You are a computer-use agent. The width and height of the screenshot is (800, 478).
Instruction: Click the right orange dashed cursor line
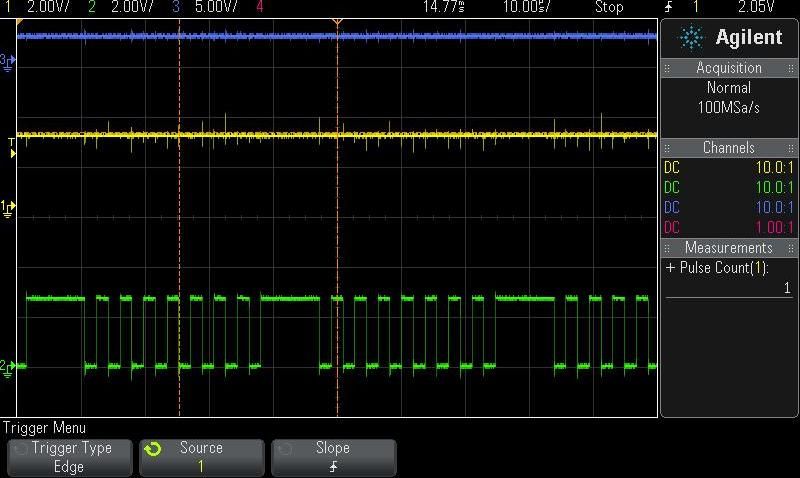(337, 217)
